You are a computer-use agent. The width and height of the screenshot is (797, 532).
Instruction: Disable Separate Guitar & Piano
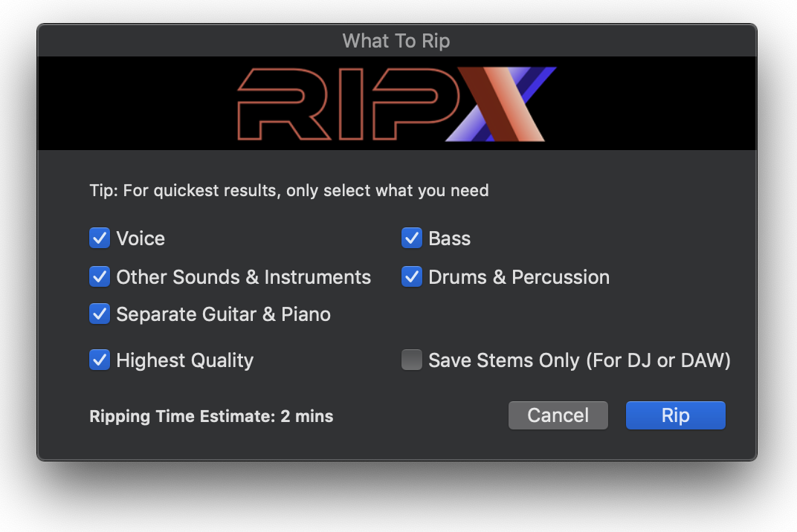pyautogui.click(x=100, y=314)
